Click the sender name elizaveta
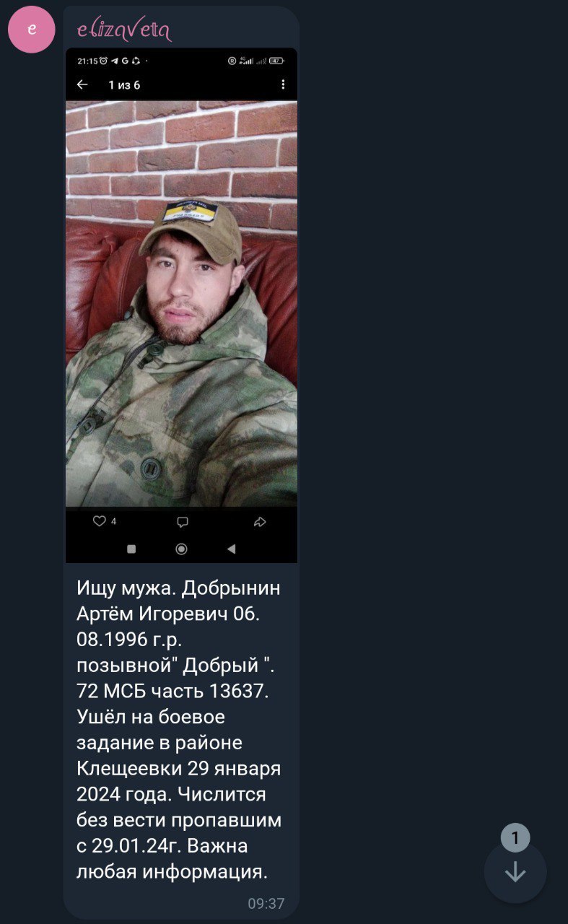 [x=124, y=30]
